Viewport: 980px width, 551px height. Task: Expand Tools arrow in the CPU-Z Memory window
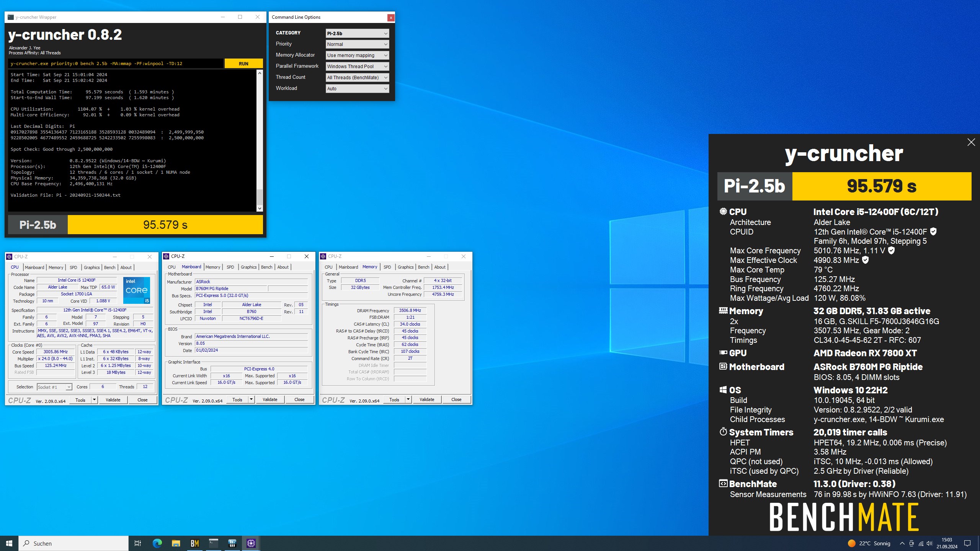[x=408, y=399]
